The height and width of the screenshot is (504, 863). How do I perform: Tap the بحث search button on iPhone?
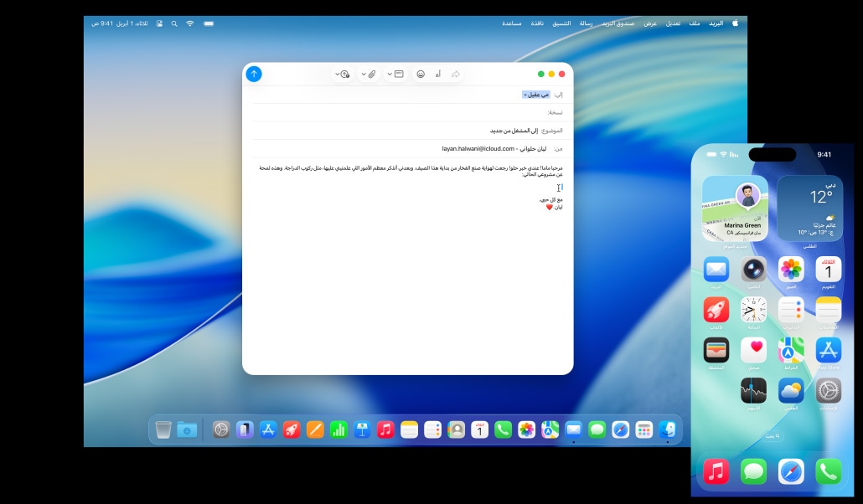click(x=772, y=435)
